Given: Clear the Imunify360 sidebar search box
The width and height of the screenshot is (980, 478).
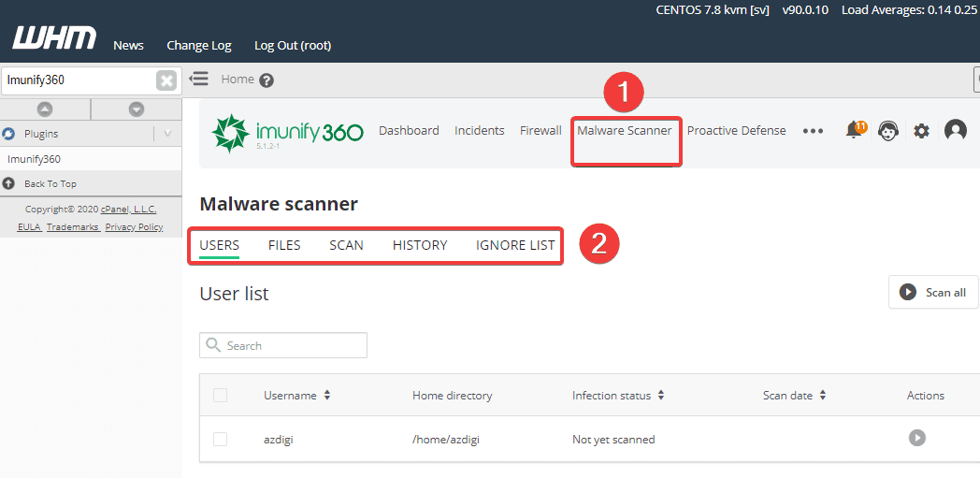Looking at the screenshot, I should click(166, 80).
